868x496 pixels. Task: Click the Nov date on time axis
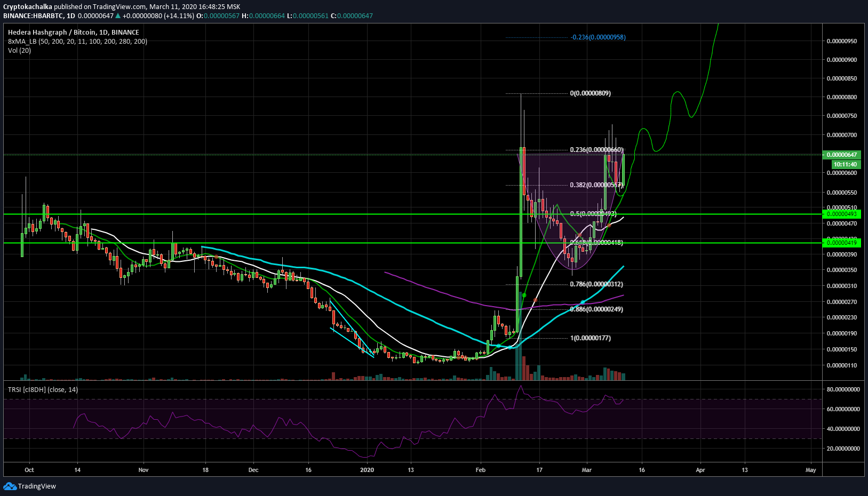pos(143,470)
